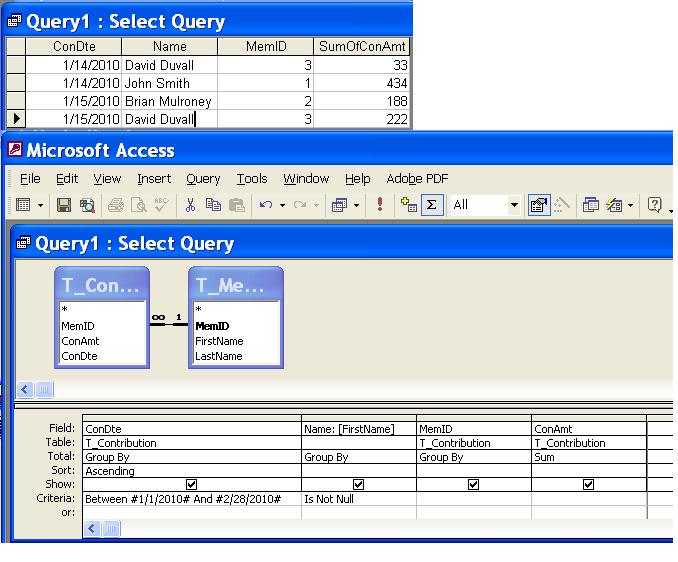Open the Edit menu
Viewport: 678px width, 562px height.
pos(67,179)
